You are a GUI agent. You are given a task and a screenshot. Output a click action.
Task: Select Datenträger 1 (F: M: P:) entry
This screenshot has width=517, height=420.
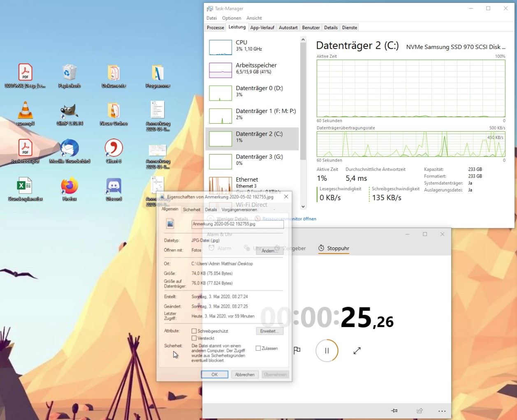[252, 116]
